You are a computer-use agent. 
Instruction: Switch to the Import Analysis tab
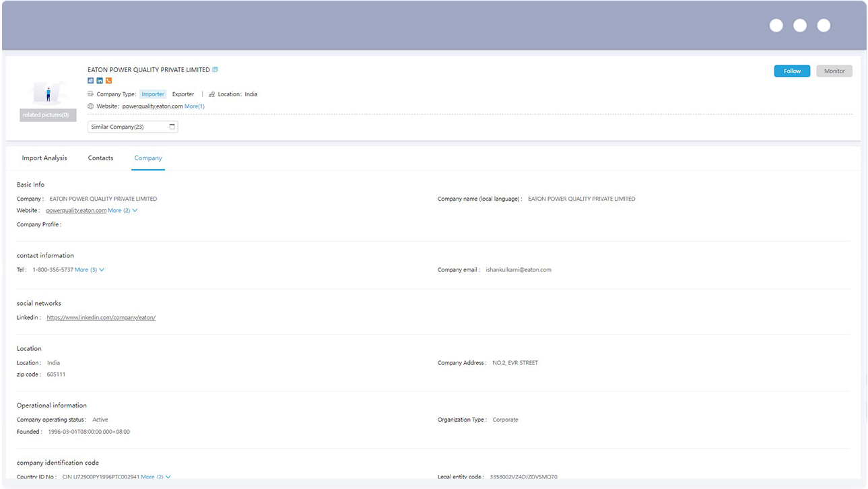click(44, 158)
